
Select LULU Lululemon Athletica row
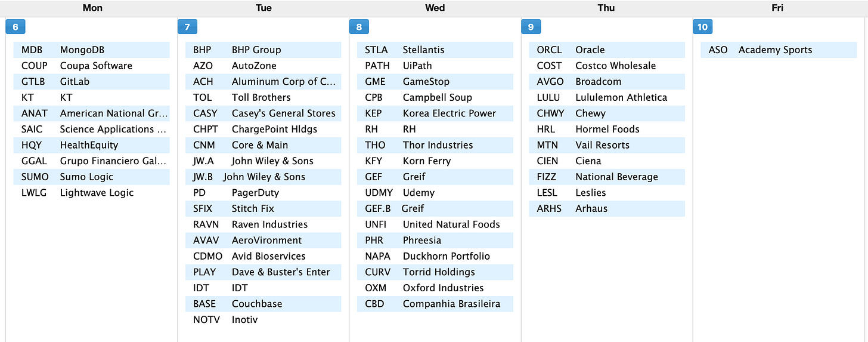click(607, 97)
